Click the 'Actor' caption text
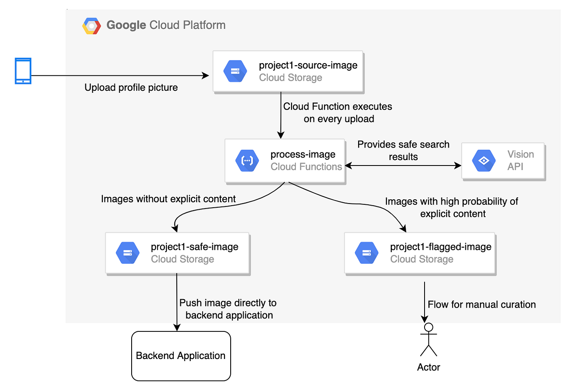 (429, 367)
